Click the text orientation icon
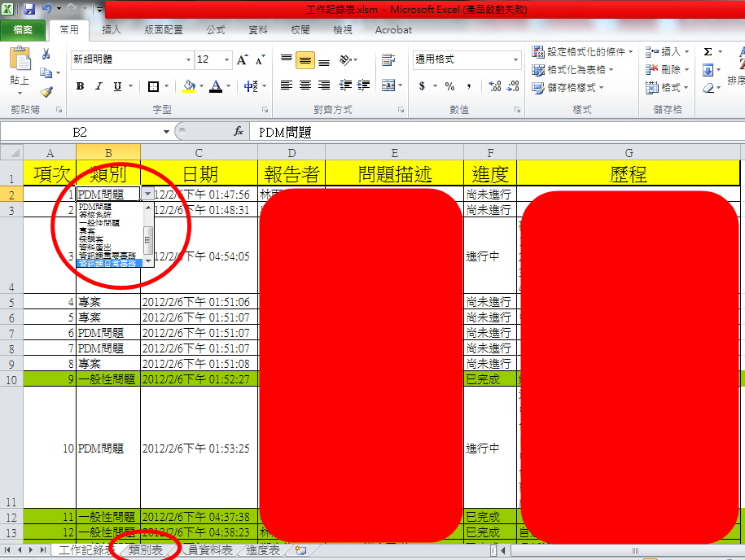 coord(345,60)
